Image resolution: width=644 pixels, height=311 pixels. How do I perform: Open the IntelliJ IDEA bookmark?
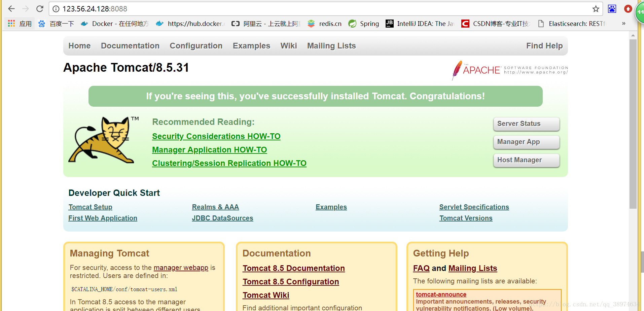(x=420, y=24)
